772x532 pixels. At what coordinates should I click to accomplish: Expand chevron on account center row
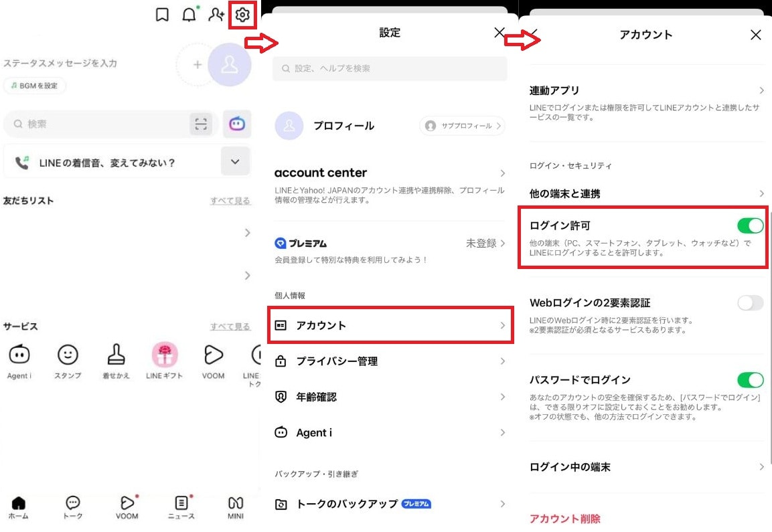pyautogui.click(x=502, y=173)
